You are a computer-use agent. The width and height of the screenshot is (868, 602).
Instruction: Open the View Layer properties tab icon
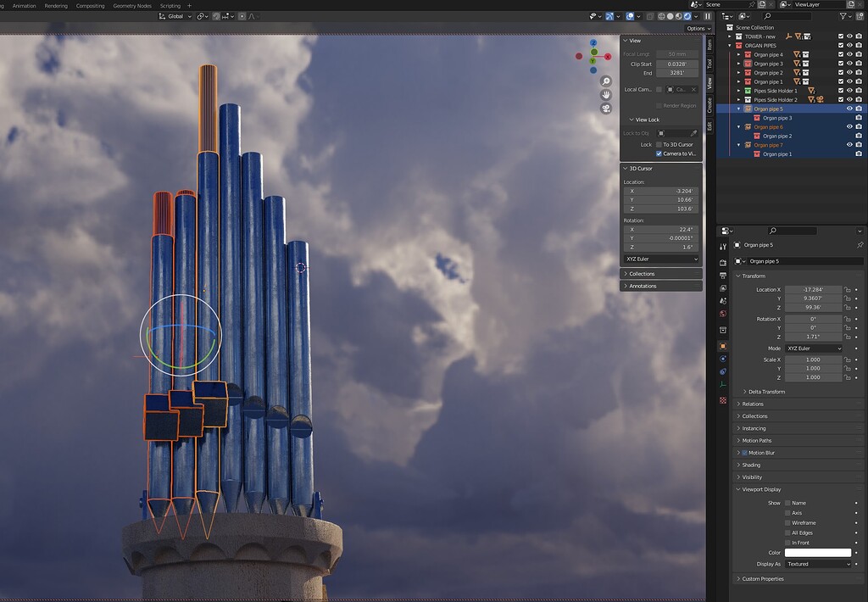(x=722, y=288)
